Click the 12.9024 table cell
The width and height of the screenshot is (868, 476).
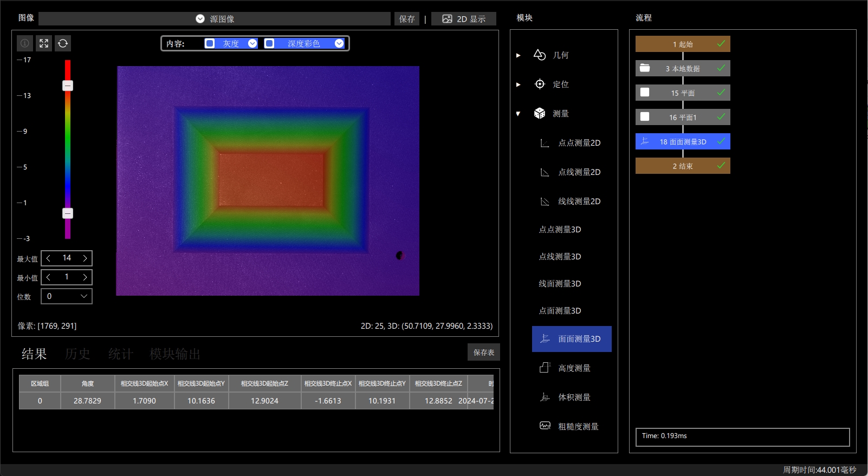tap(264, 401)
